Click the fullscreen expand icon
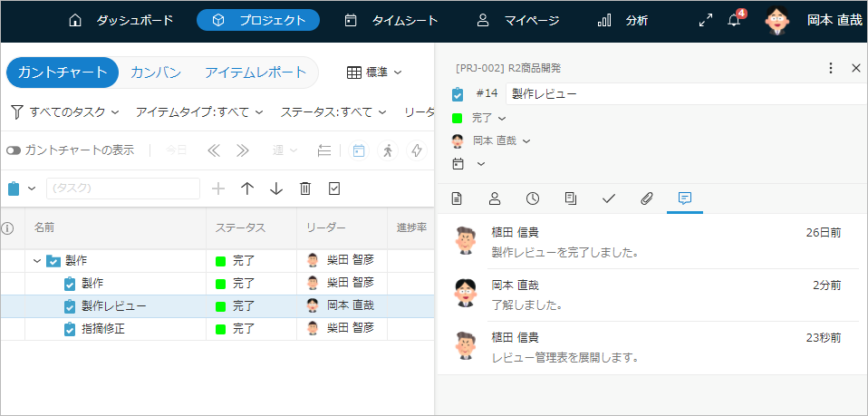 [x=705, y=21]
